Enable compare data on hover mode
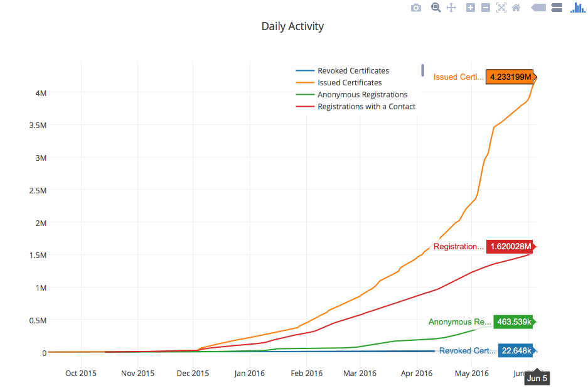The width and height of the screenshot is (588, 388). pos(556,8)
